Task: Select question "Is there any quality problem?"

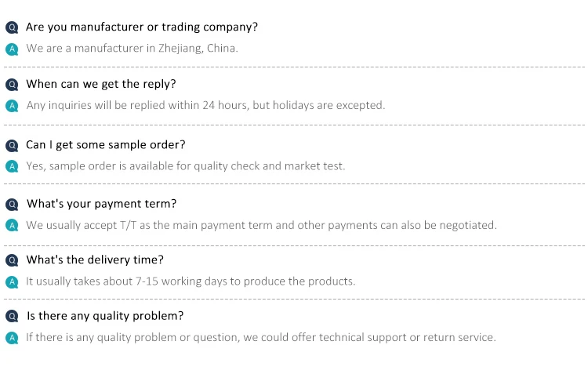Action: click(105, 316)
